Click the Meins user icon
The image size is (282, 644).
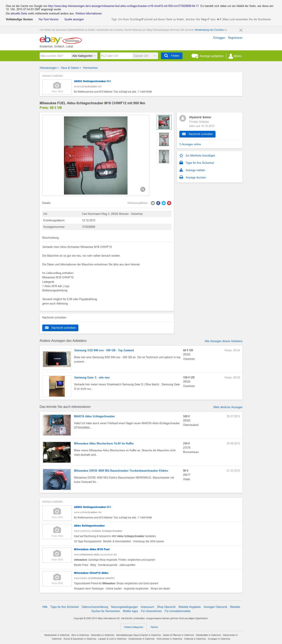tap(231, 56)
